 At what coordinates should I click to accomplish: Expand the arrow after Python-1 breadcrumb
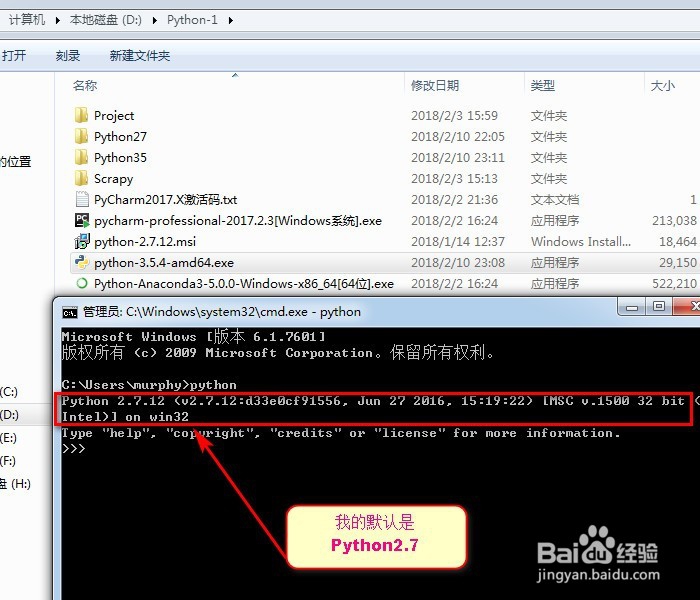point(230,20)
